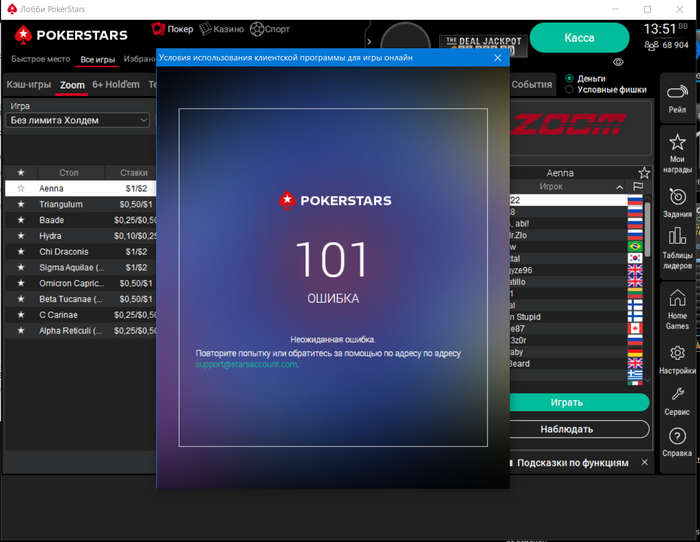Image resolution: width=700 pixels, height=542 pixels.
Task: Click player list scrollbar thumb
Action: [x=647, y=228]
